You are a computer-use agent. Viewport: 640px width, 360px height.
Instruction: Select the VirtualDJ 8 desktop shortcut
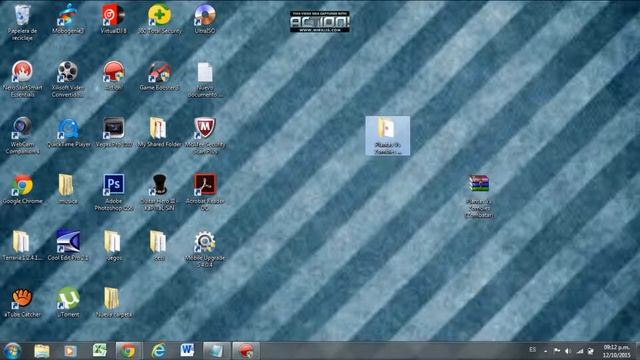coord(113,19)
